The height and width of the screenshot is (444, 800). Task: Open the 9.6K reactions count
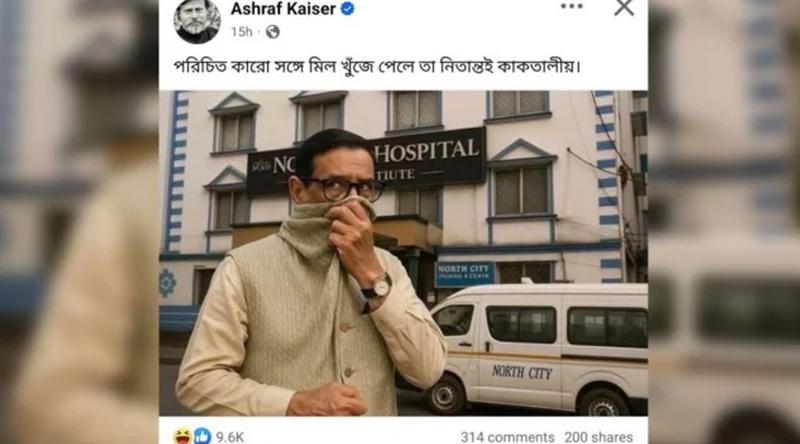230,437
